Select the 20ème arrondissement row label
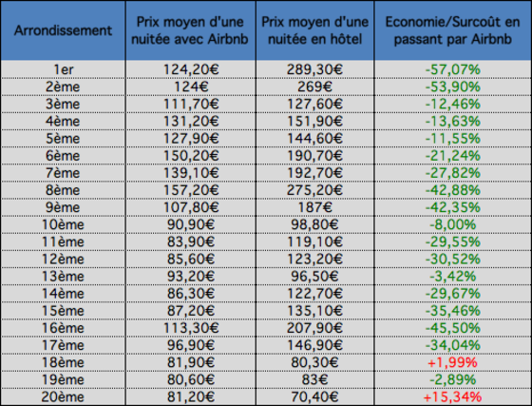 point(63,396)
